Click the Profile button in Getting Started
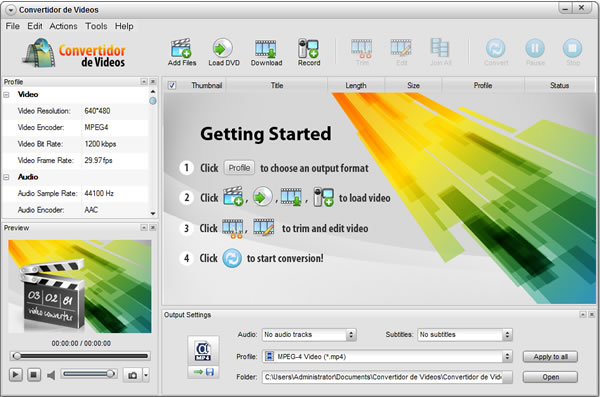 click(239, 168)
